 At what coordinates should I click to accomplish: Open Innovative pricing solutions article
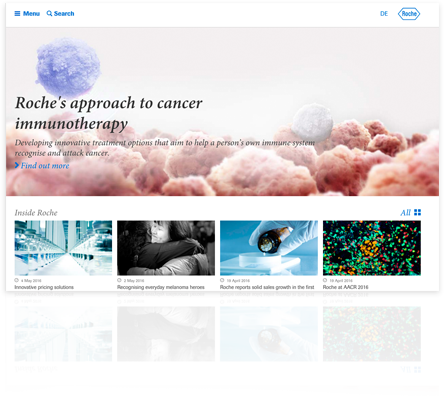pyautogui.click(x=44, y=287)
